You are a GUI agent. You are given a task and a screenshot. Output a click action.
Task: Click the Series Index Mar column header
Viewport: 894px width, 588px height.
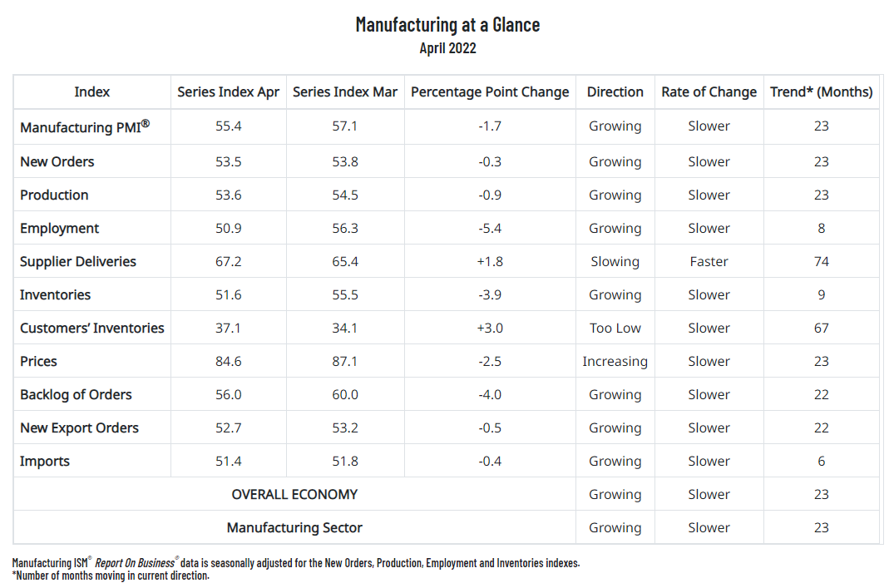[345, 92]
